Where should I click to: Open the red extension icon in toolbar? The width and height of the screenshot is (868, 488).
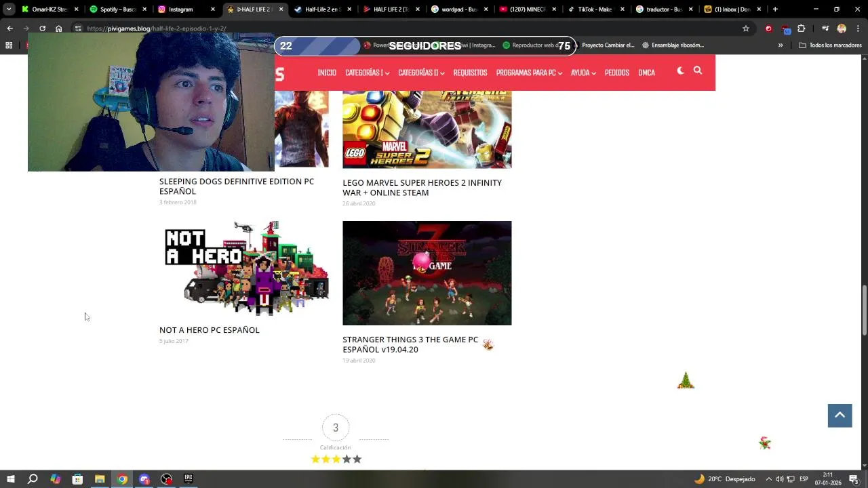(x=768, y=28)
